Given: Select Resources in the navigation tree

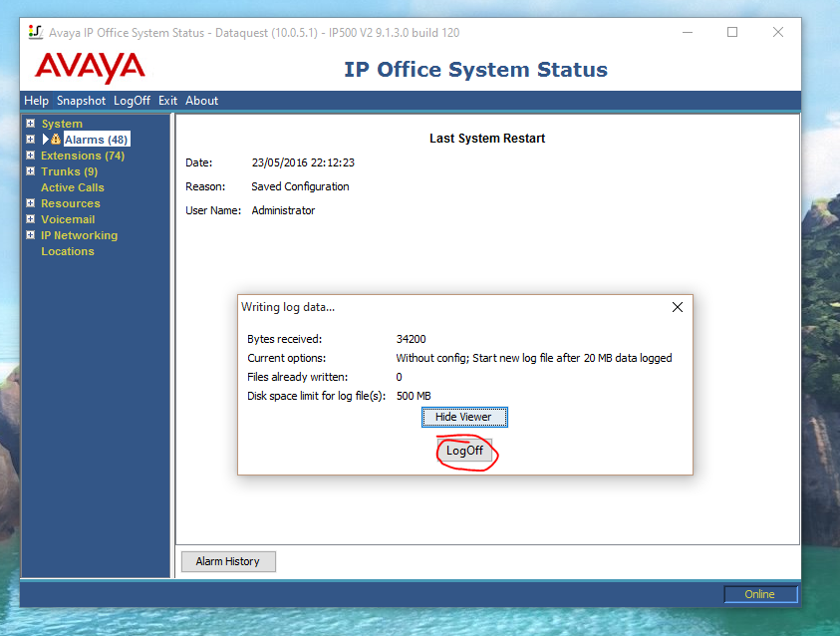Looking at the screenshot, I should click(x=70, y=203).
